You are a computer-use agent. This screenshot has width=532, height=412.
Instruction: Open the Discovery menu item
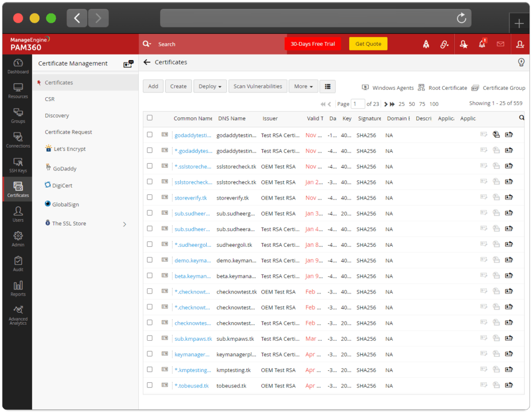[57, 116]
